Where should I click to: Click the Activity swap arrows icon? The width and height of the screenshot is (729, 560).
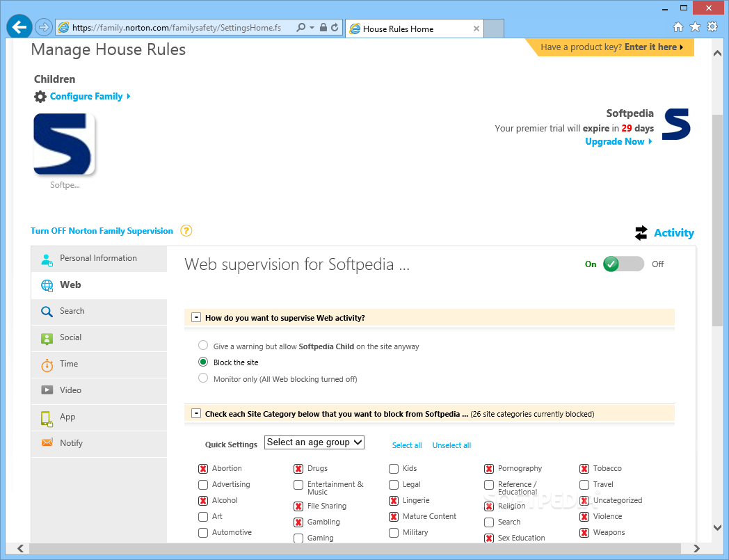click(641, 233)
